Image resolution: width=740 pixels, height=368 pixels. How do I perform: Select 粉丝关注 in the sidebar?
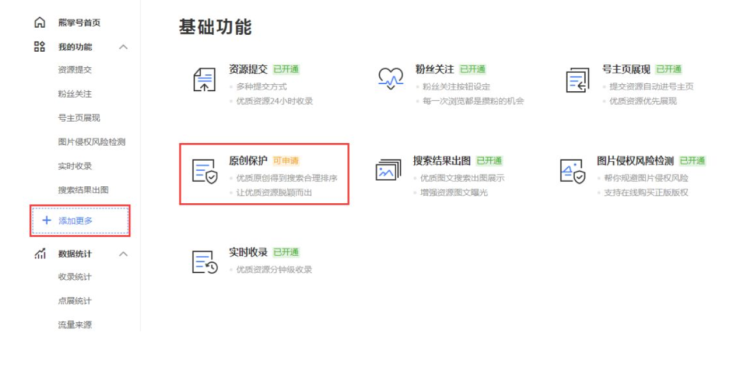pyautogui.click(x=75, y=94)
